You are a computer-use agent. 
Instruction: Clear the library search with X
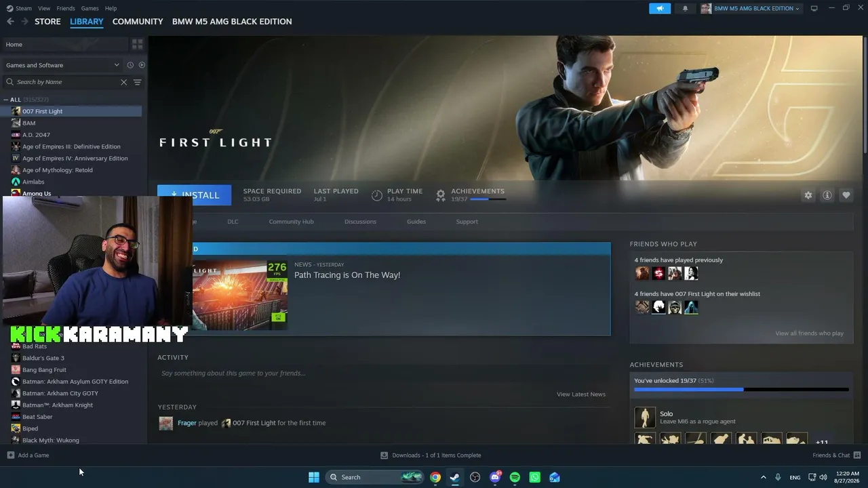[x=123, y=82]
